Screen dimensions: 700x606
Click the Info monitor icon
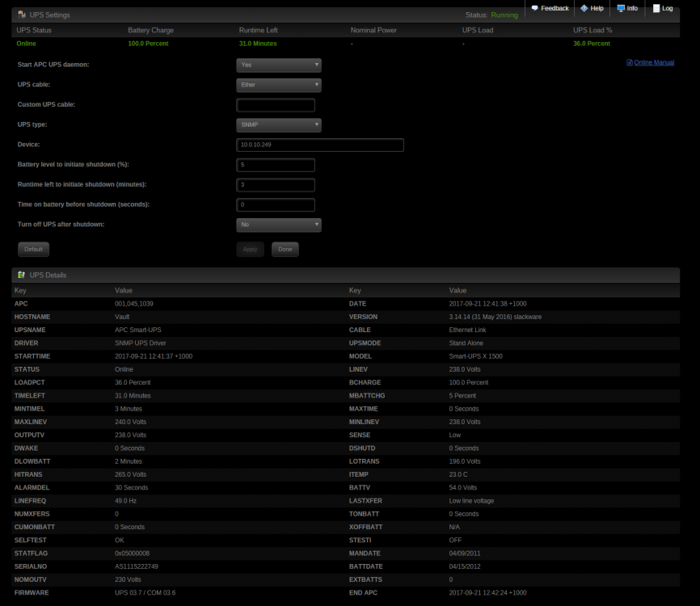point(621,8)
